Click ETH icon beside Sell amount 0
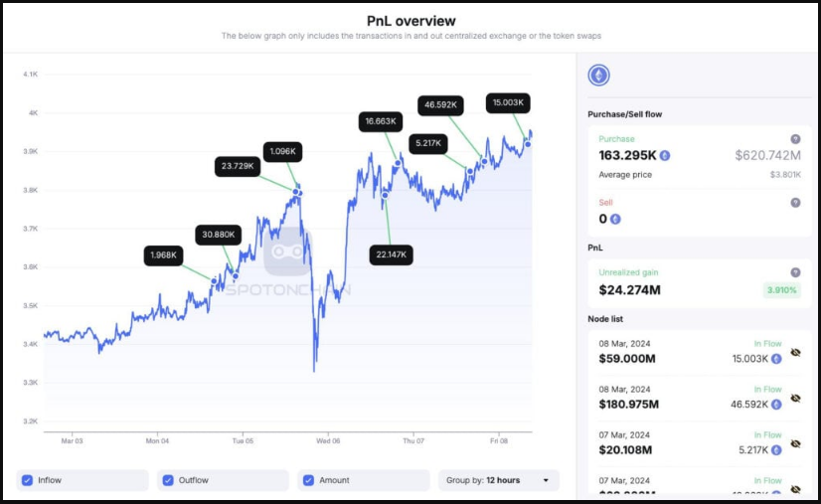This screenshot has width=821, height=504. 615,219
